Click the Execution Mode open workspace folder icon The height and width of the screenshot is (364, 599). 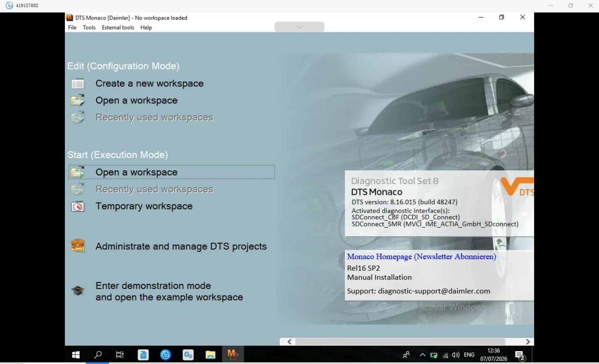pos(78,172)
